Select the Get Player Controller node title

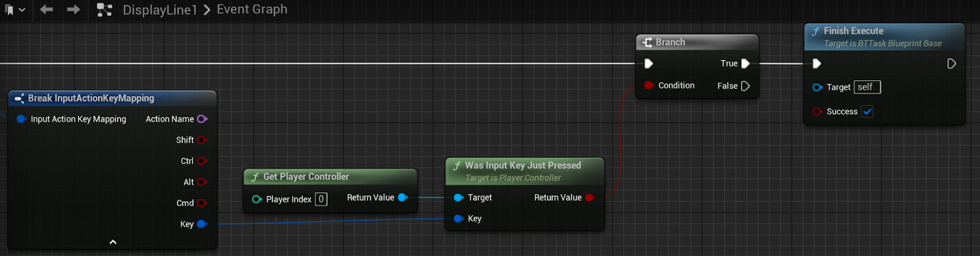pos(306,176)
